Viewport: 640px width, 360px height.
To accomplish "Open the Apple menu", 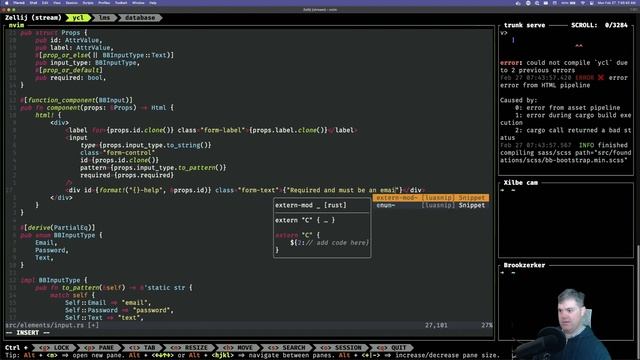I will tap(6, 3).
